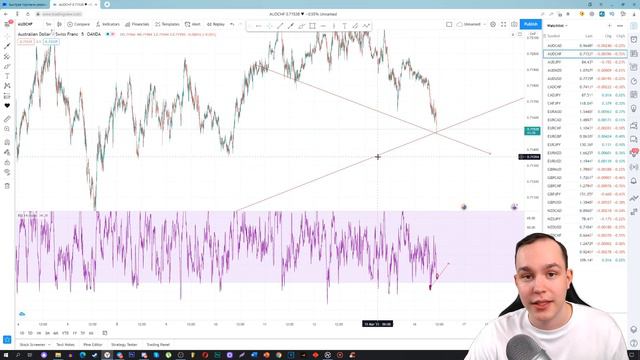Select the brush drawing tool

pyautogui.click(x=7, y=66)
